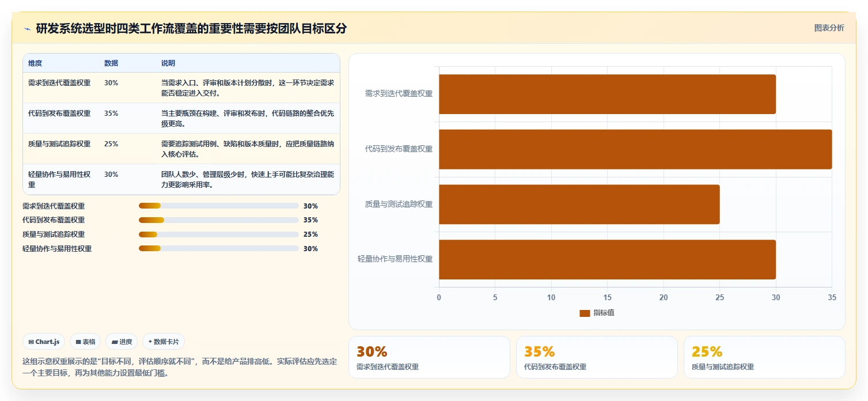868x401 pixels.
Task: Click the x-axis tick label 5
Action: click(495, 297)
